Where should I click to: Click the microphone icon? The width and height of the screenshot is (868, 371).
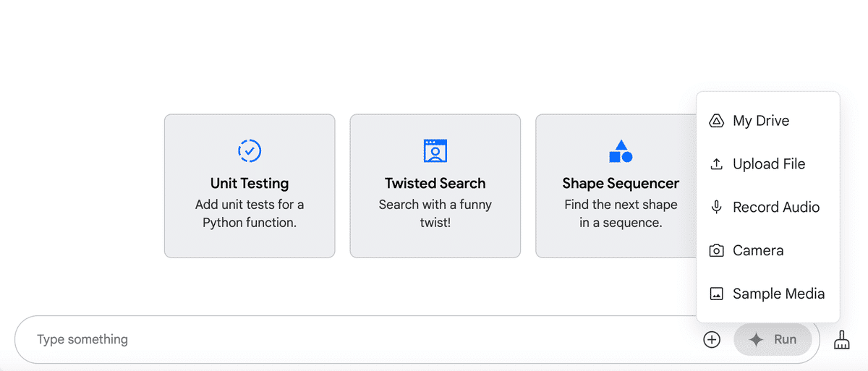pos(716,208)
